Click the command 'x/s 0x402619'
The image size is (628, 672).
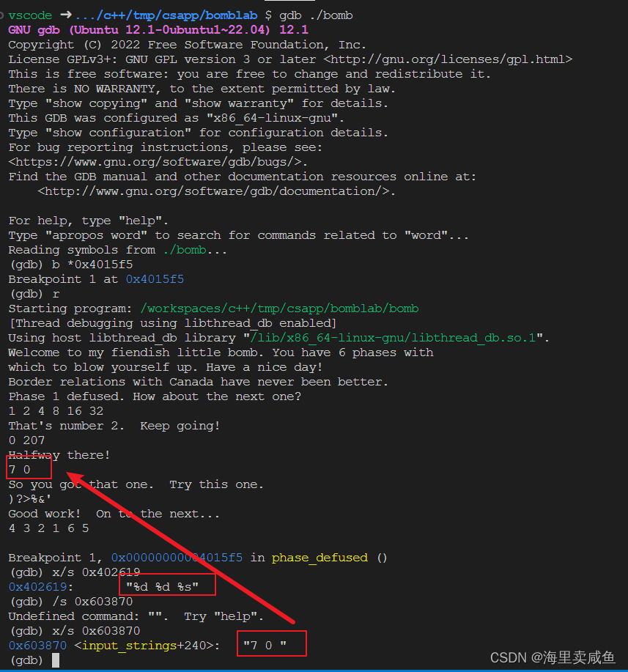coord(96,572)
